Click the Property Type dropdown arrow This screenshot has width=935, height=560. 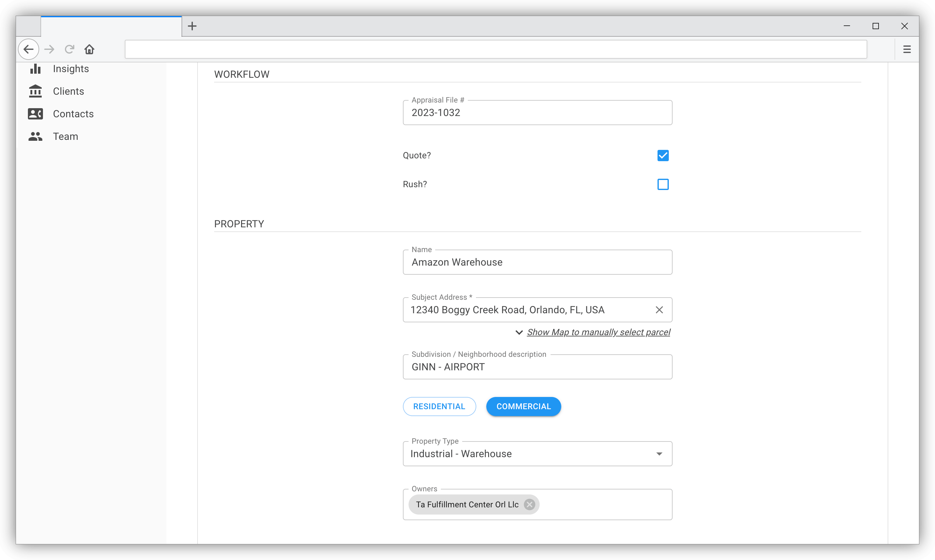(x=659, y=454)
